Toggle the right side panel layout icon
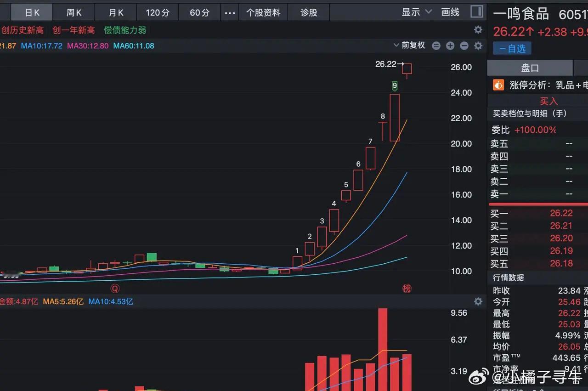 pyautogui.click(x=477, y=12)
